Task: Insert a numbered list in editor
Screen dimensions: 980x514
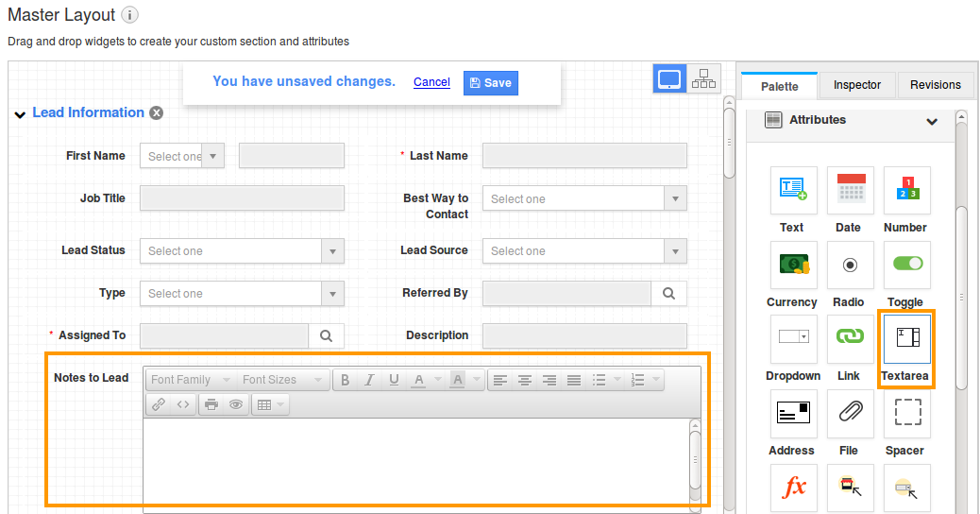Action: pyautogui.click(x=637, y=380)
